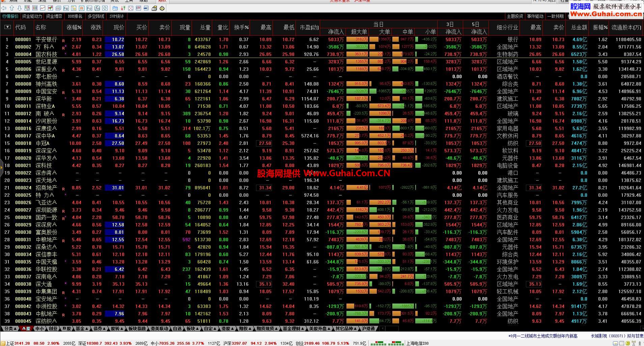Switch to the 多空阵线 tab
Image resolution: width=644 pixels, height=346 pixels.
pyautogui.click(x=96, y=16)
